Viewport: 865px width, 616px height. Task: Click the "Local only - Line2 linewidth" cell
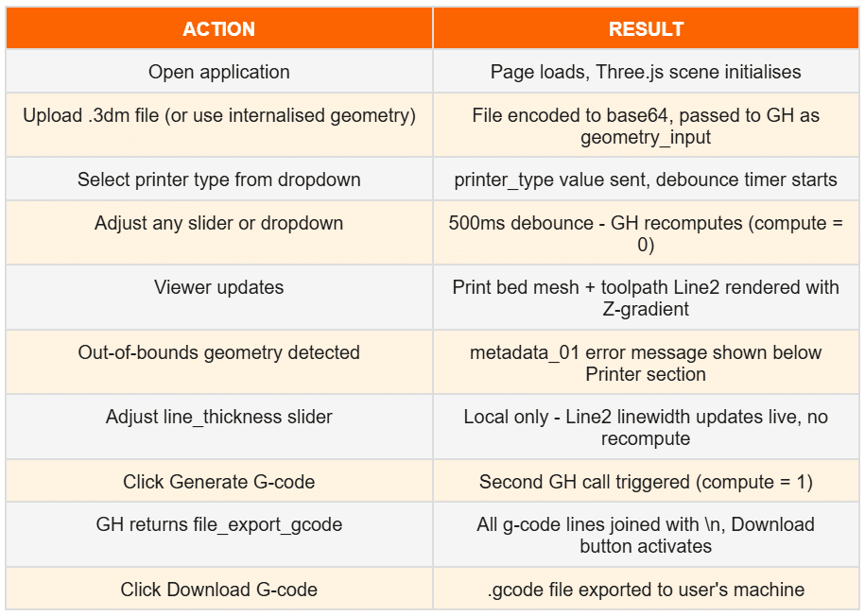[646, 427]
